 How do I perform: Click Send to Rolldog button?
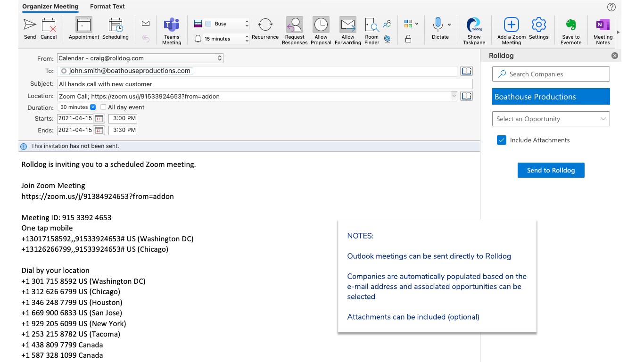(x=551, y=170)
